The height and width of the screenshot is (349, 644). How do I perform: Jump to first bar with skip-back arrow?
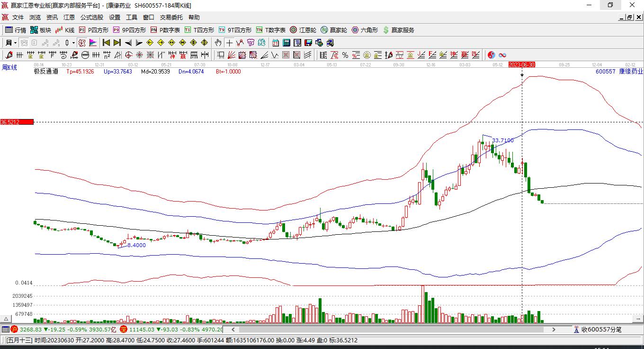pos(106,43)
